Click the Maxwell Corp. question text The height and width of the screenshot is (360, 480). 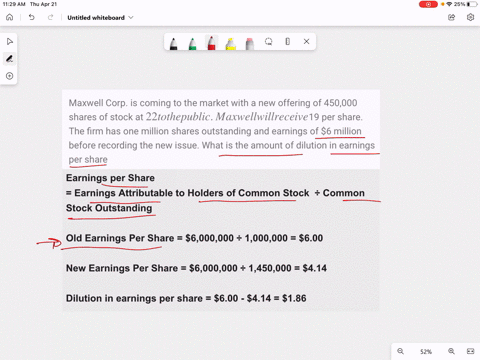[222, 131]
